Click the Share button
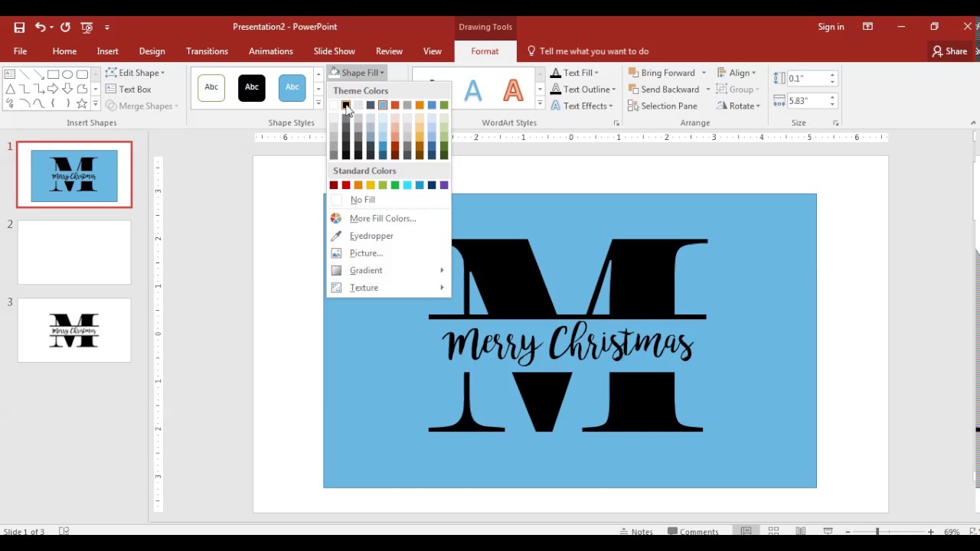 tap(949, 51)
